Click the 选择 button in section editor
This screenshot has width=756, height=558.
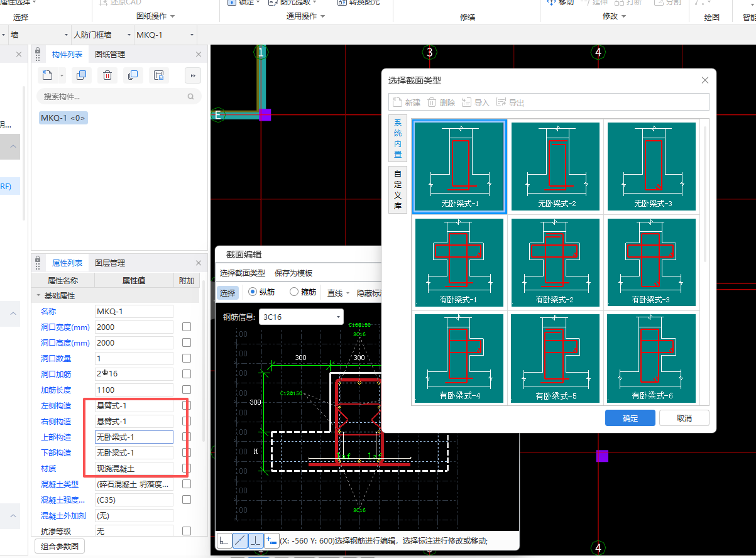[227, 292]
